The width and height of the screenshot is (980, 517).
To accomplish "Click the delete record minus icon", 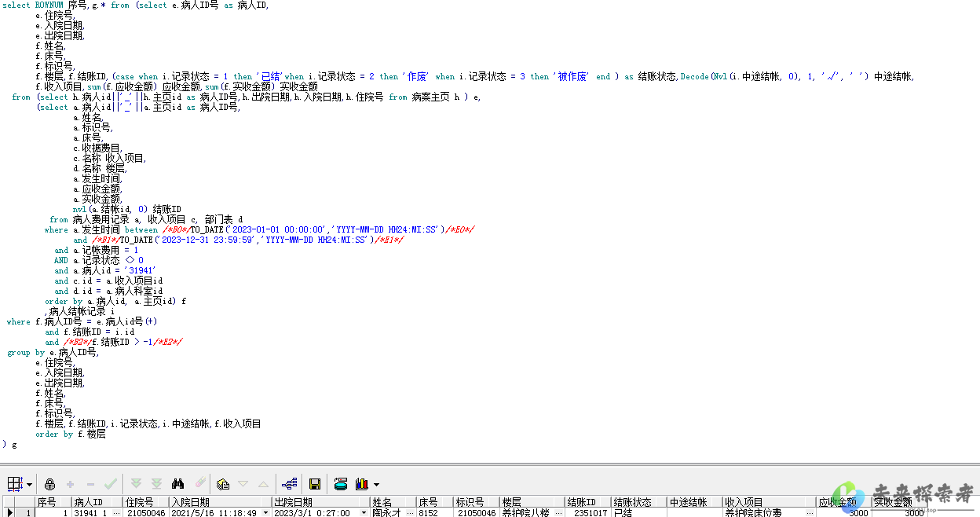I will [90, 484].
